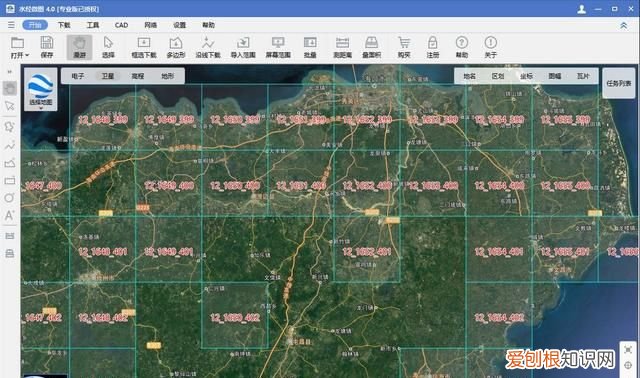This screenshot has width=640, height=378.
Task: Select rectangle draw tool in left sidebar
Action: [10, 181]
